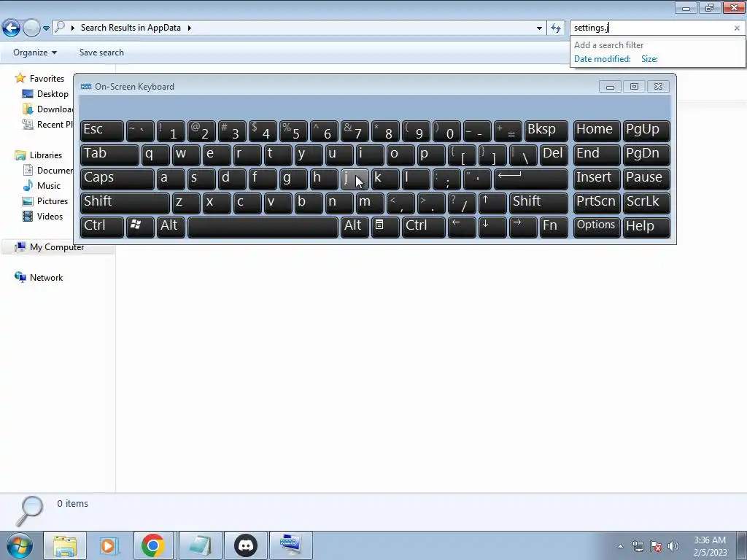
Task: Add the Size search filter
Action: pyautogui.click(x=649, y=59)
